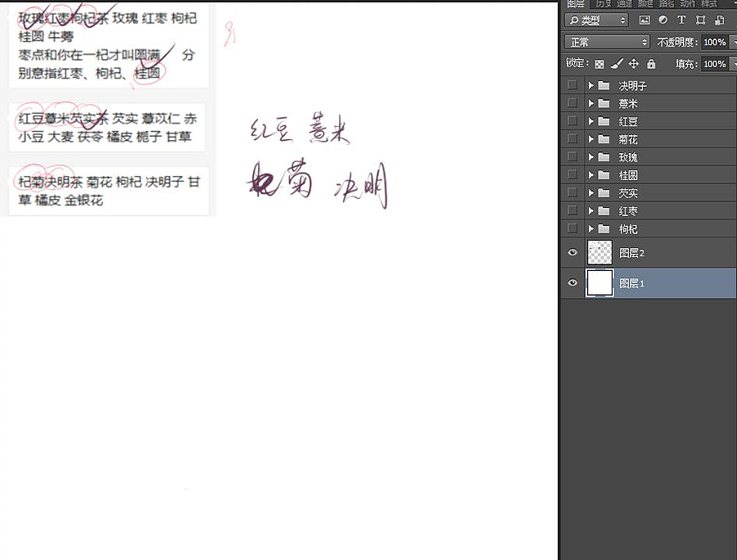737x560 pixels.
Task: Expand the 薏米 group triangle
Action: [590, 103]
